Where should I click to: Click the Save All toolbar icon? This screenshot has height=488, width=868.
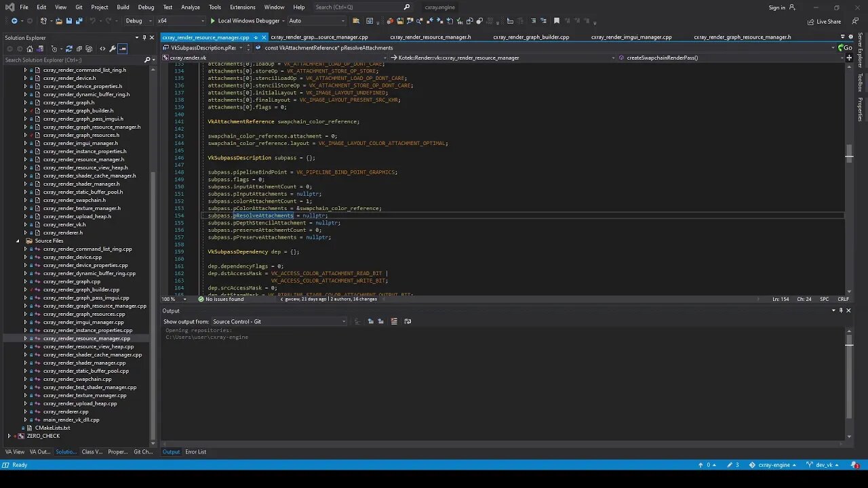tap(79, 21)
